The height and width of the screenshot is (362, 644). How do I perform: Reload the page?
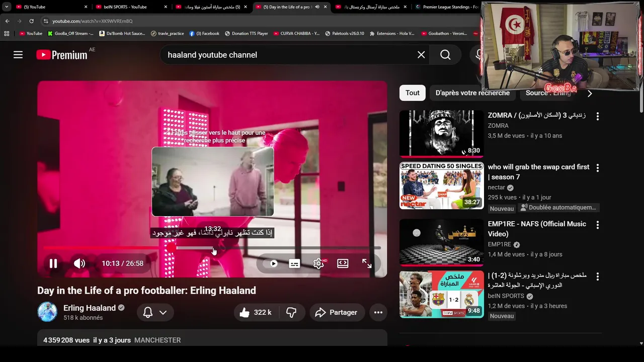(x=31, y=21)
